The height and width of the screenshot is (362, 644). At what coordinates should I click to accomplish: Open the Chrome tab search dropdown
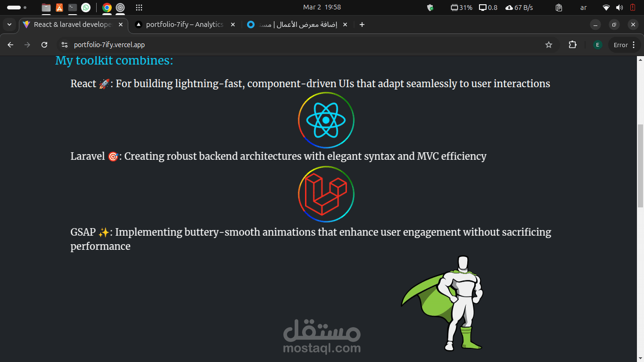coord(9,25)
